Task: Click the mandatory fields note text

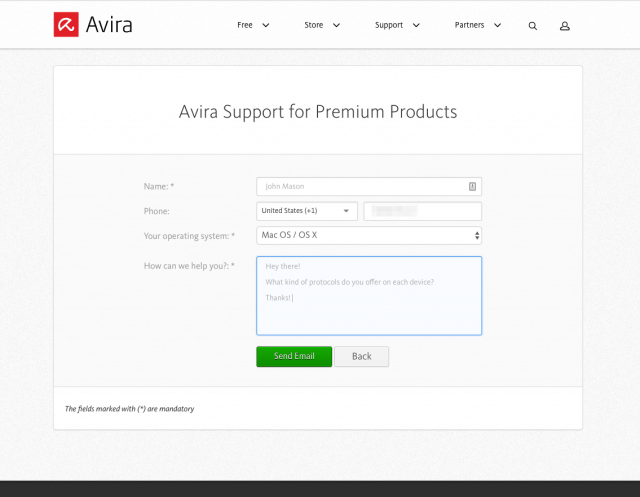Action: coord(129,409)
